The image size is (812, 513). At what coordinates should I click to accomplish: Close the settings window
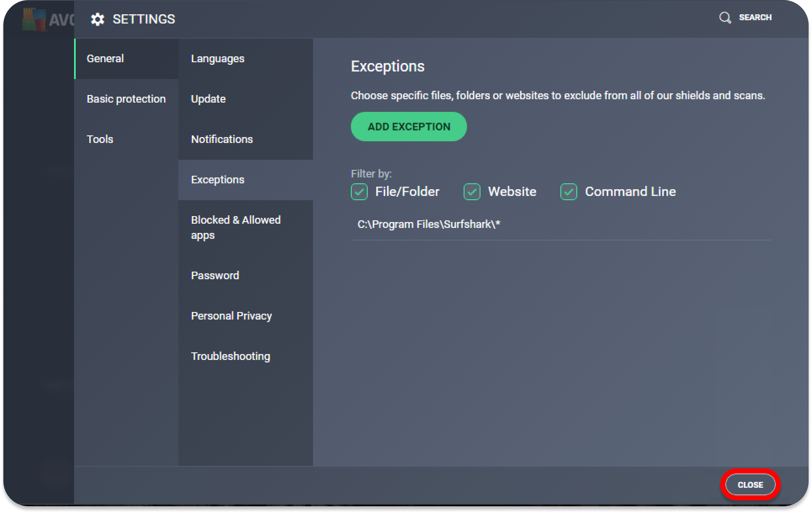[x=750, y=485]
